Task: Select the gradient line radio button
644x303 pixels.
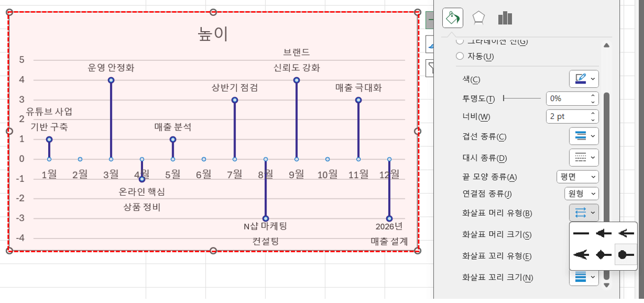Action: pos(460,41)
